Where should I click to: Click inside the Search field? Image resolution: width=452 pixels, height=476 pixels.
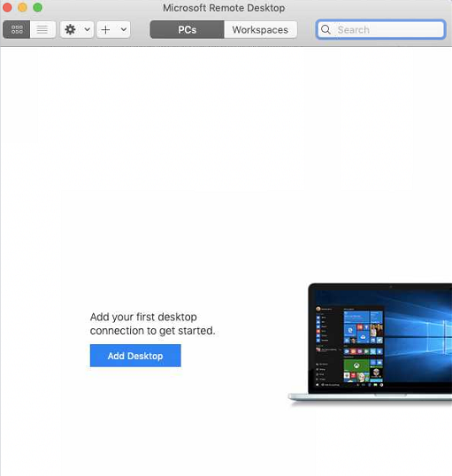click(380, 29)
